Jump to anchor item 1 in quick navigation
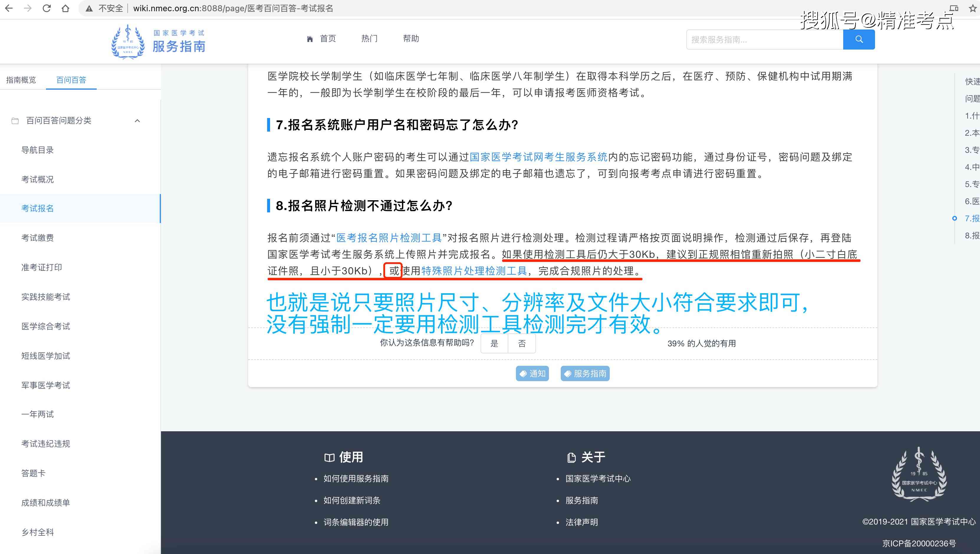Screen dimensions: 980x554 [972, 116]
